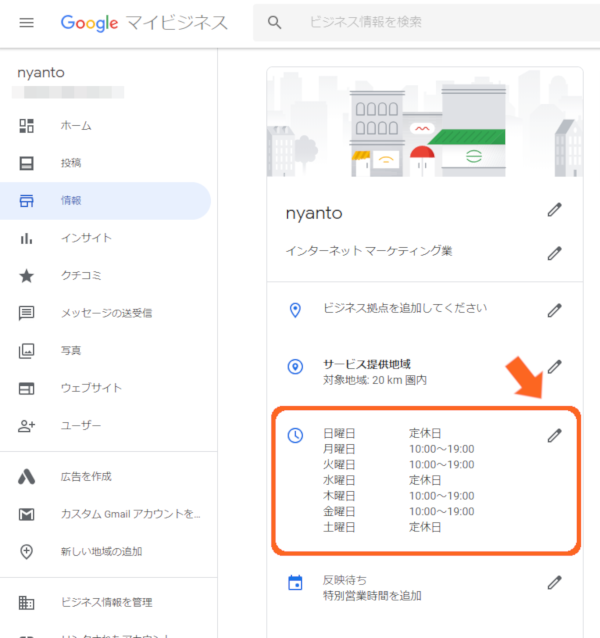The height and width of the screenshot is (638, 600).
Task: Click the Gmail envelope icon
Action: coord(26,514)
